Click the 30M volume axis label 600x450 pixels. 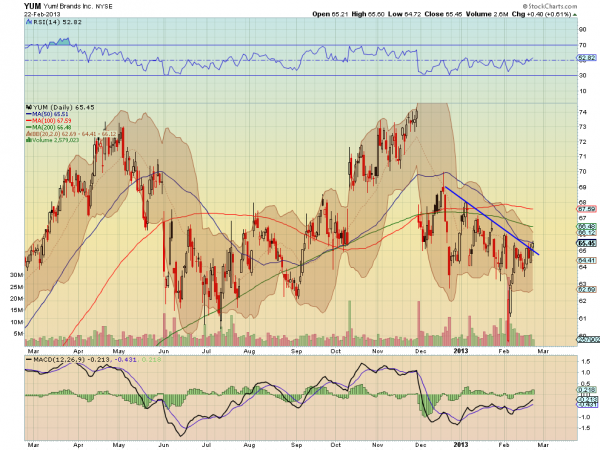coord(16,275)
